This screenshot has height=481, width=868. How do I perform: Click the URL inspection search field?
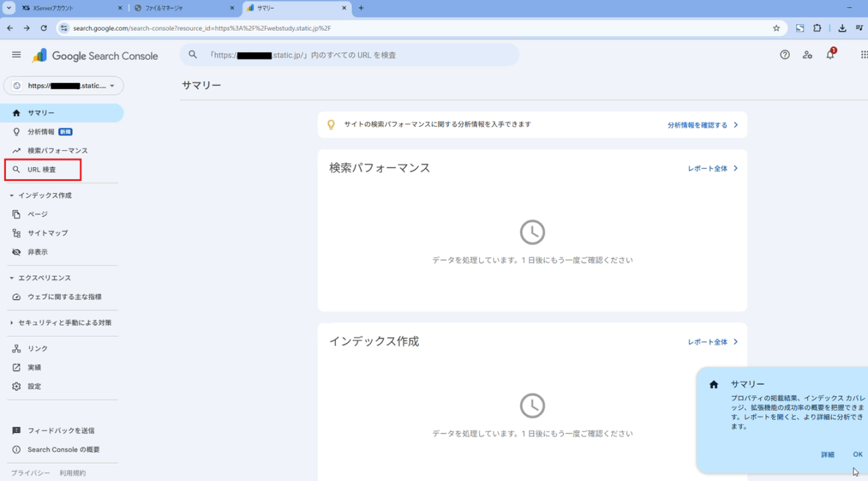coord(349,55)
